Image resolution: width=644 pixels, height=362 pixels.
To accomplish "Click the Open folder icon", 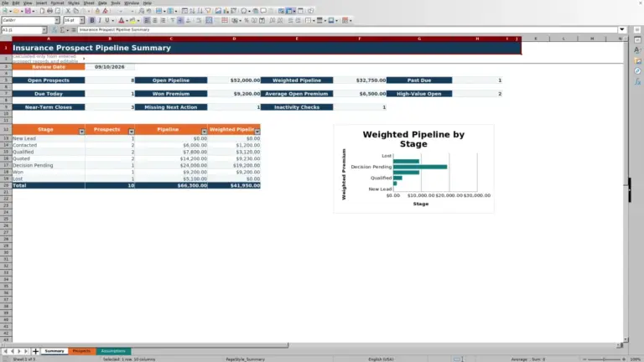I will (x=16, y=11).
